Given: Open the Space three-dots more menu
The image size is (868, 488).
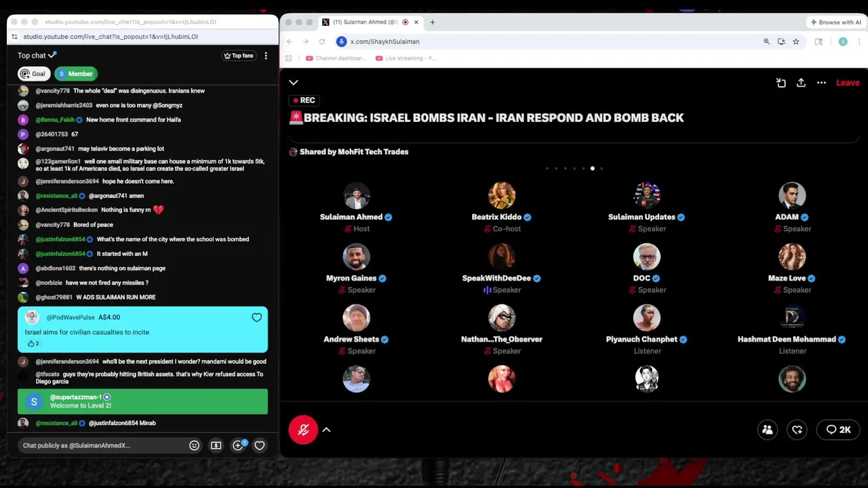Looking at the screenshot, I should [821, 83].
